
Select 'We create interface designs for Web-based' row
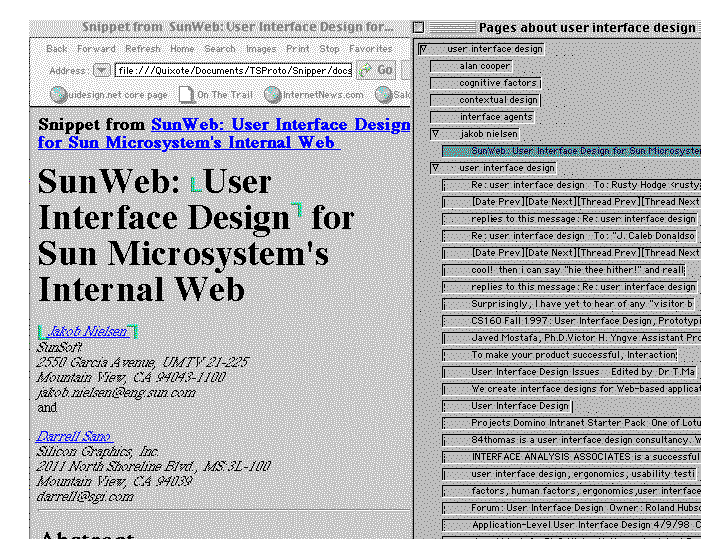coord(571,389)
